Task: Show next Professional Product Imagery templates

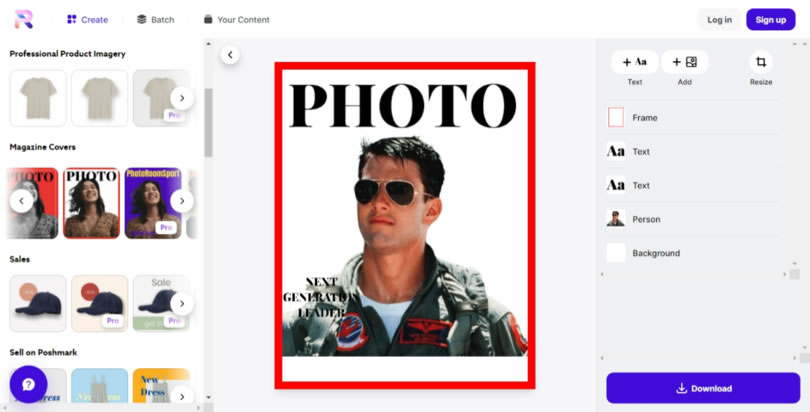Action: (x=182, y=98)
